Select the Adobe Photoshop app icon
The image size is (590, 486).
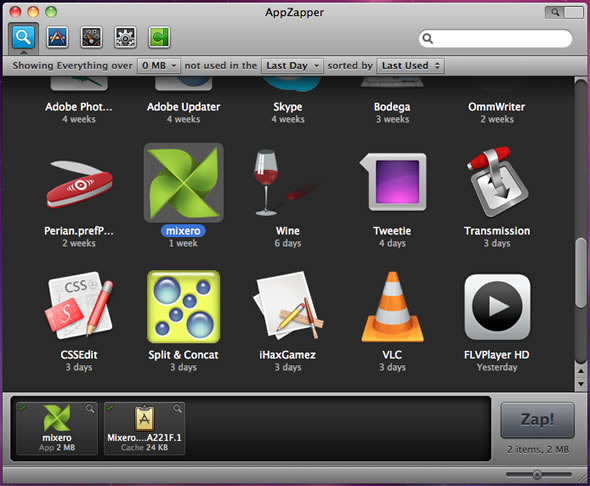click(x=79, y=84)
